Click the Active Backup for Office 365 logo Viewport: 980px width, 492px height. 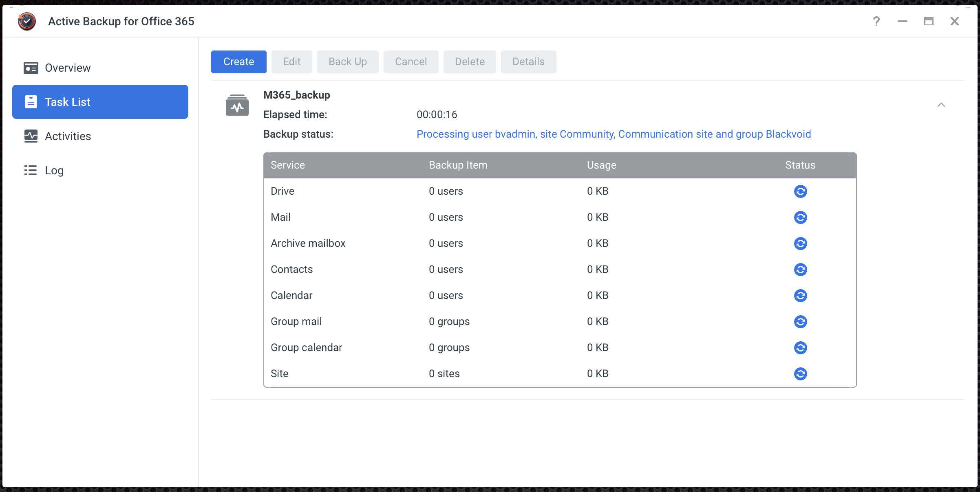coord(26,21)
